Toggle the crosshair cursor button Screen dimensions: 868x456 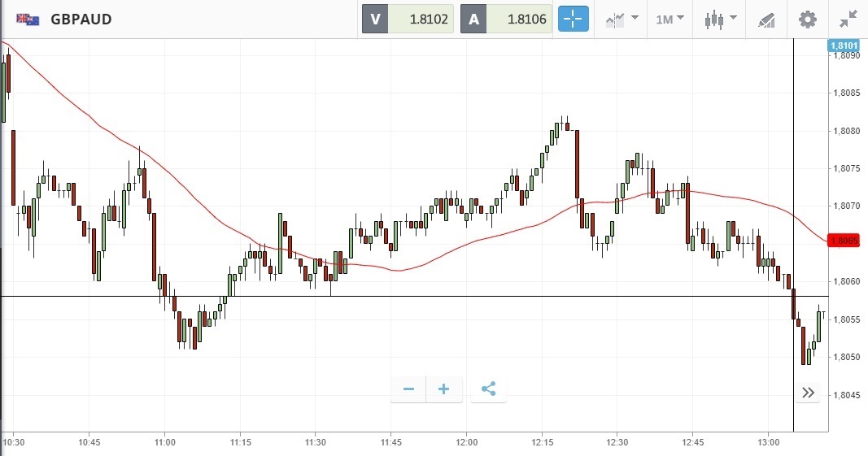pyautogui.click(x=573, y=20)
